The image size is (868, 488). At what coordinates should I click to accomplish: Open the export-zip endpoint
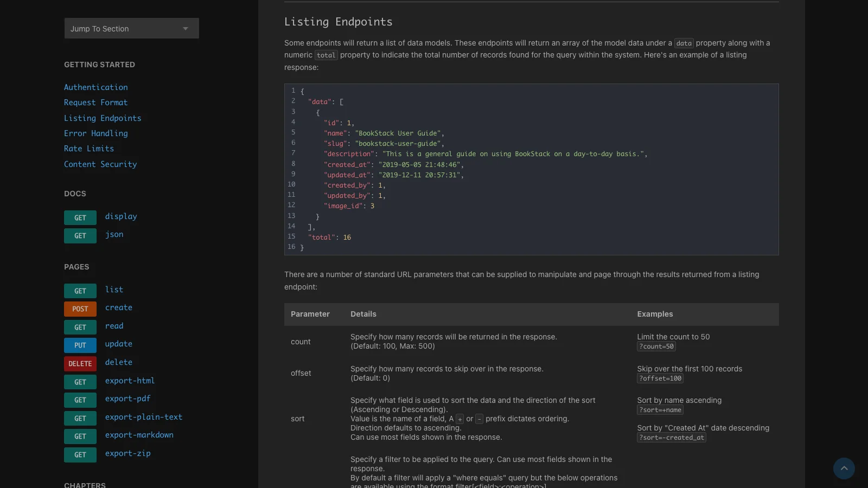pyautogui.click(x=128, y=453)
